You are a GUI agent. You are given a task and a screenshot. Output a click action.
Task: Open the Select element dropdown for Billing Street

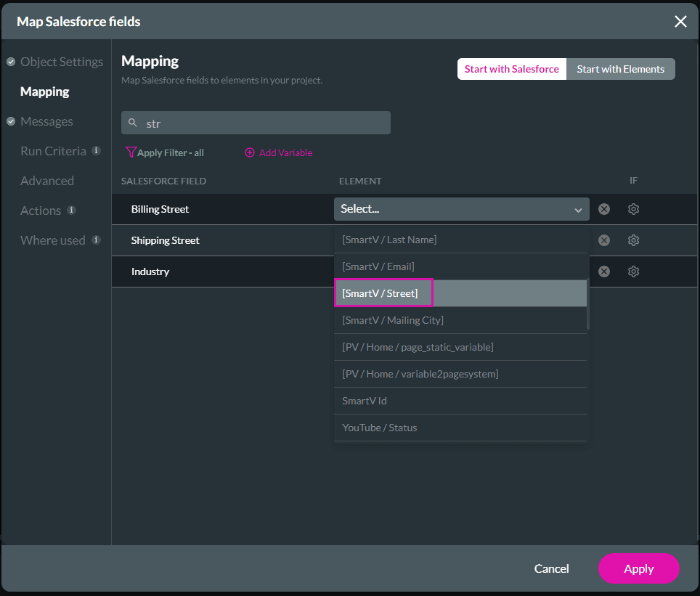point(460,208)
